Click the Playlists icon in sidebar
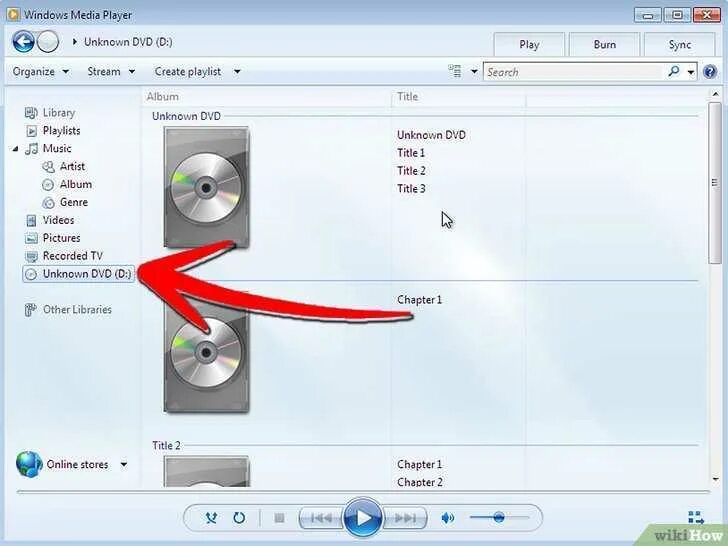This screenshot has width=728, height=546. [31, 131]
